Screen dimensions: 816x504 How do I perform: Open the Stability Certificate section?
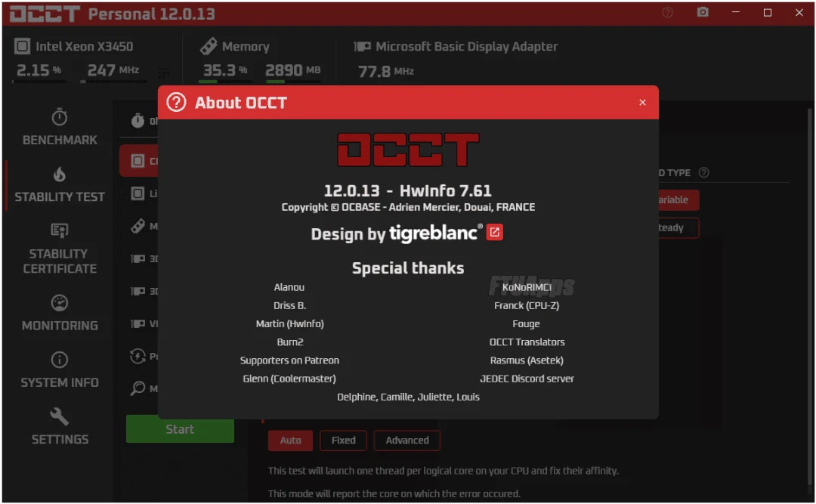point(60,249)
